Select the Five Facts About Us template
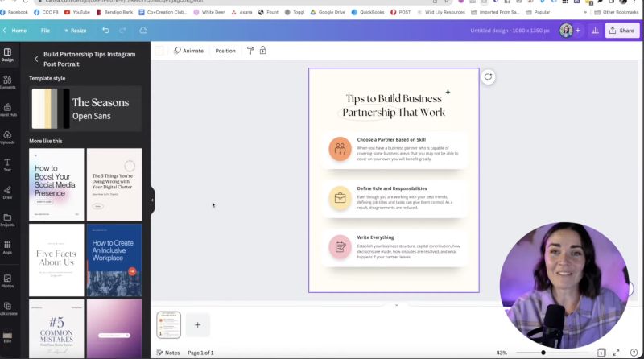The image size is (644, 359). pos(56,260)
